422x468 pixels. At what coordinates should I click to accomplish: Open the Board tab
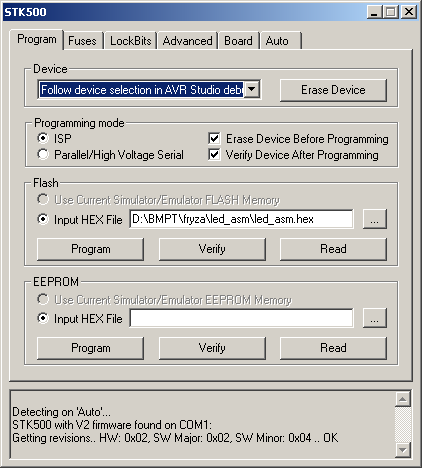click(x=238, y=41)
